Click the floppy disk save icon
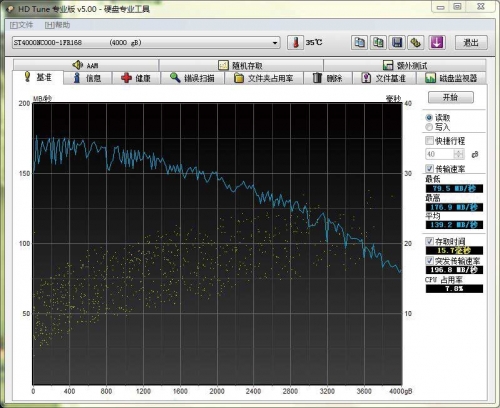 tap(397, 43)
